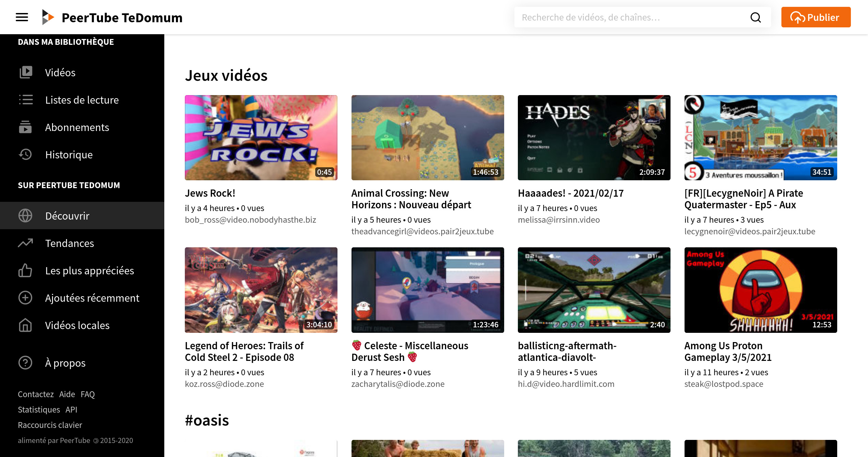Image resolution: width=868 pixels, height=457 pixels.
Task: Select Découvrir in the sidebar
Action: [67, 216]
